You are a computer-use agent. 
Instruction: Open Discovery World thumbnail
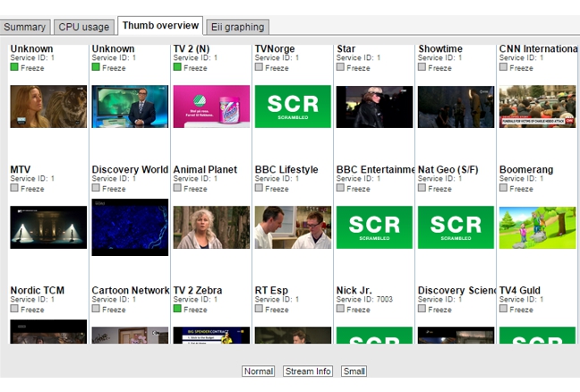pos(130,227)
